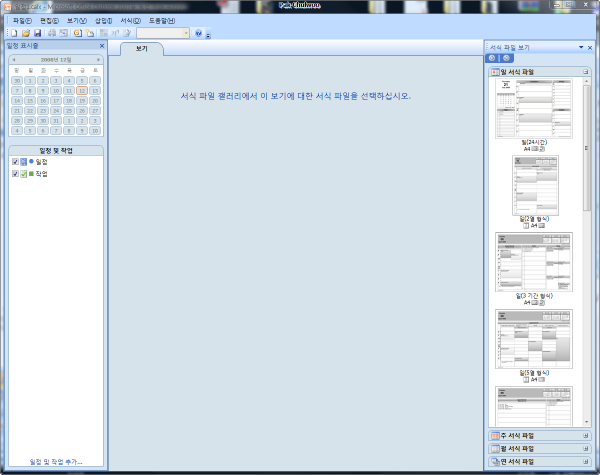Choose the 일(2열 형식) template thumbnail
This screenshot has width=600, height=475.
coord(535,185)
